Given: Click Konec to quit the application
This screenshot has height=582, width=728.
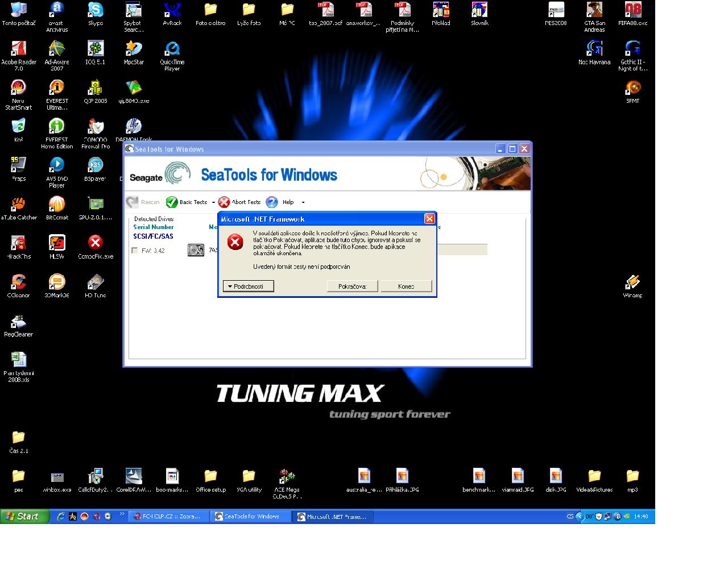Looking at the screenshot, I should (x=407, y=286).
